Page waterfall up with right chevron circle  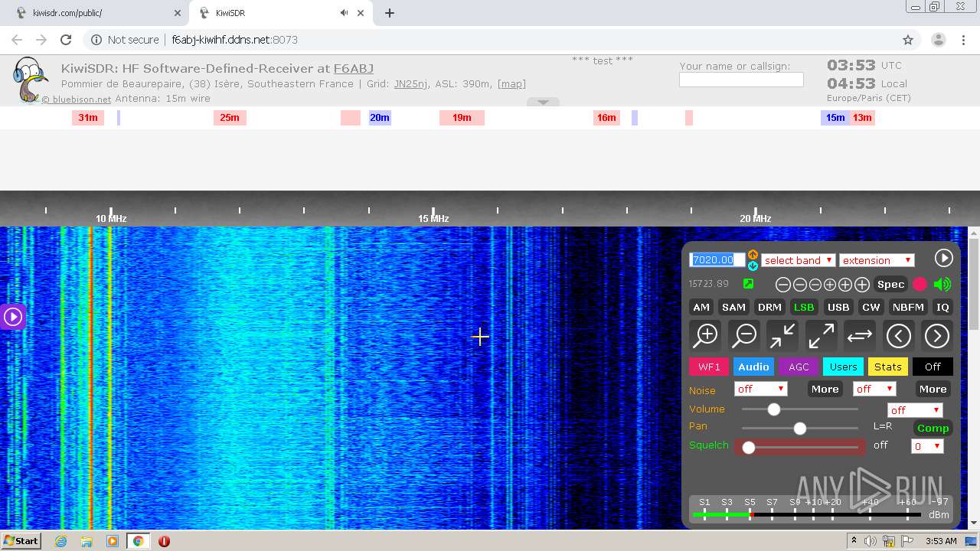[936, 335]
